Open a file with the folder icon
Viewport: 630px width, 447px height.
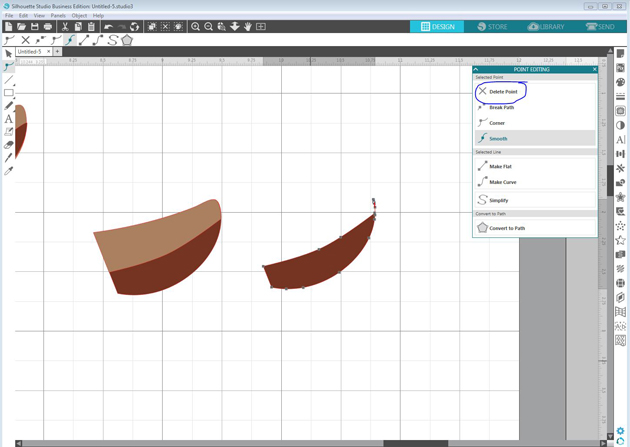tap(21, 27)
